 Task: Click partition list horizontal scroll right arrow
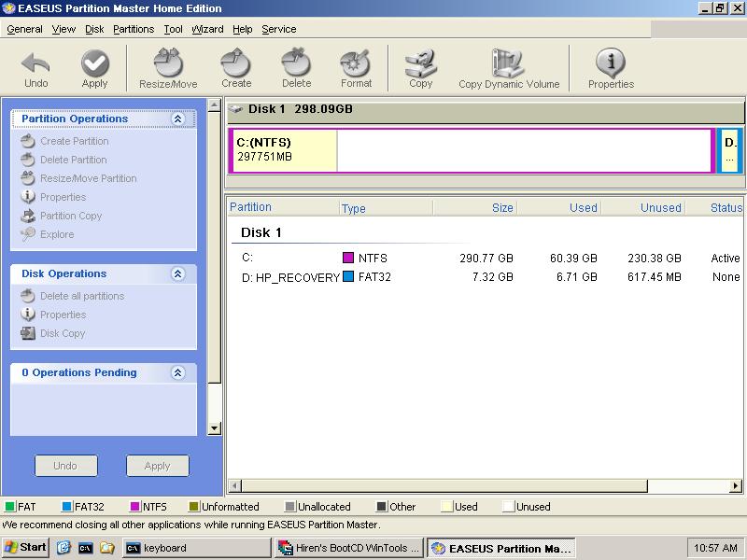[736, 485]
